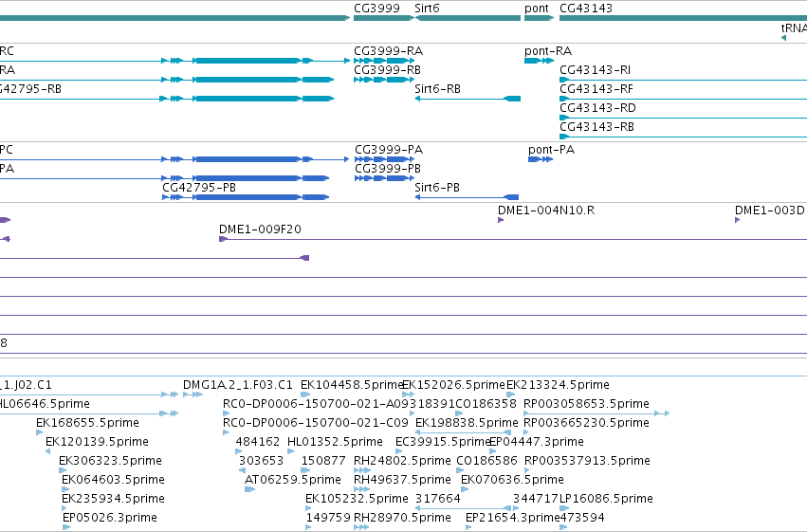Click the 149759 feature label
The width and height of the screenshot is (807, 532).
(x=328, y=518)
